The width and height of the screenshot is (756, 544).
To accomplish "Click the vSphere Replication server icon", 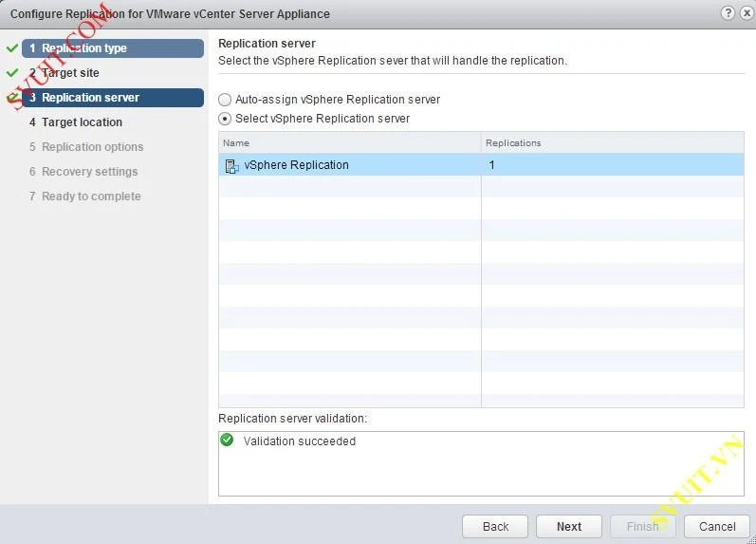I will [x=231, y=166].
